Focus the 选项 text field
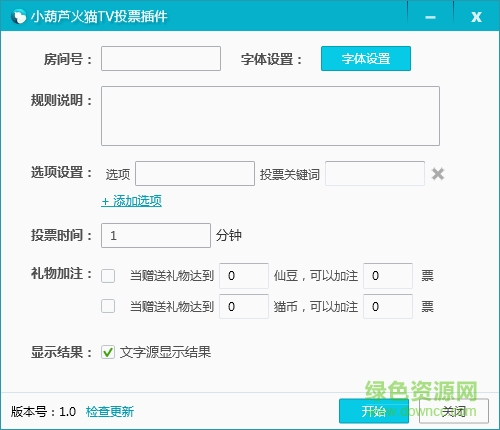This screenshot has height=430, width=500. tap(195, 173)
